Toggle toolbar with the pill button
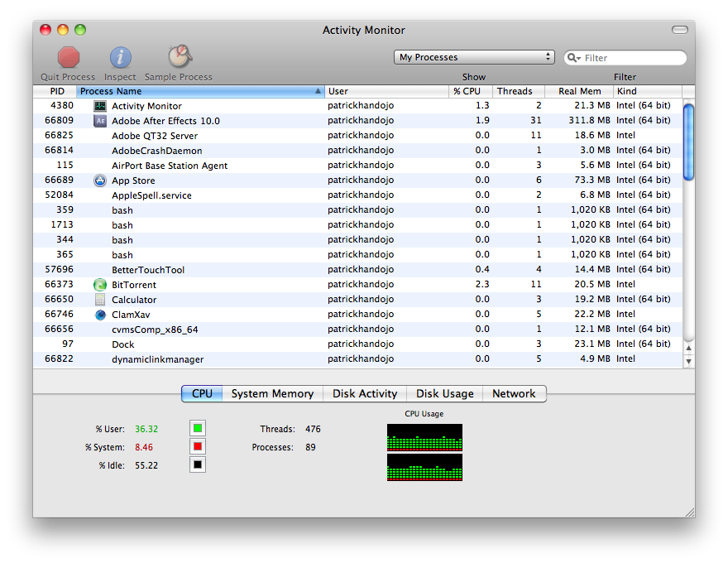Screen dimensions: 728x563 [x=680, y=30]
